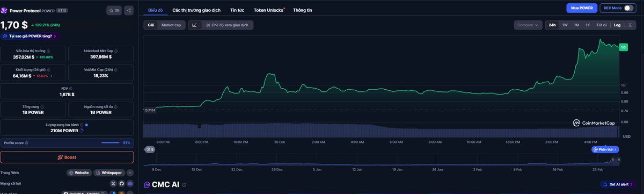Click the Profile score progress bar
644x194 pixels.
[111, 143]
